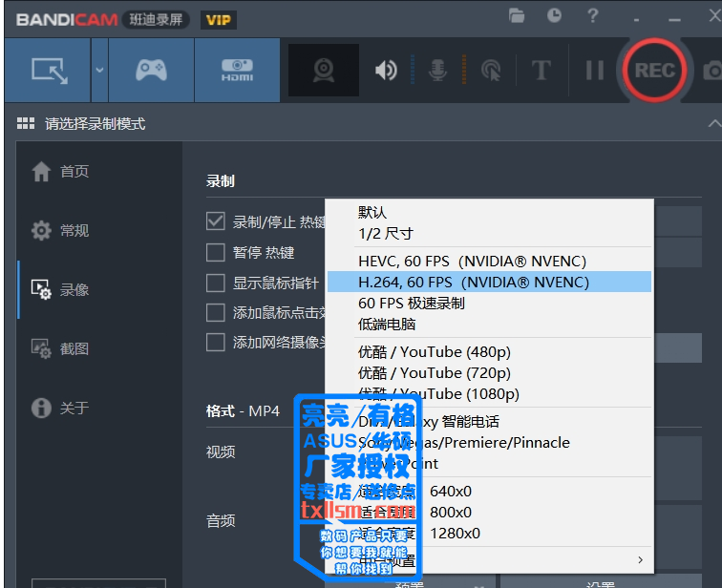The height and width of the screenshot is (588, 722).
Task: Go to the 首页 home tab
Action: tap(60, 171)
